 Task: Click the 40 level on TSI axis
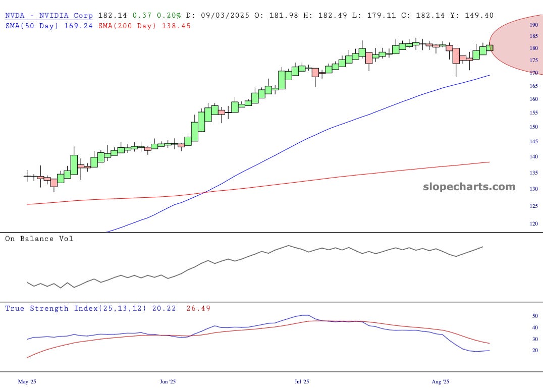[535, 327]
